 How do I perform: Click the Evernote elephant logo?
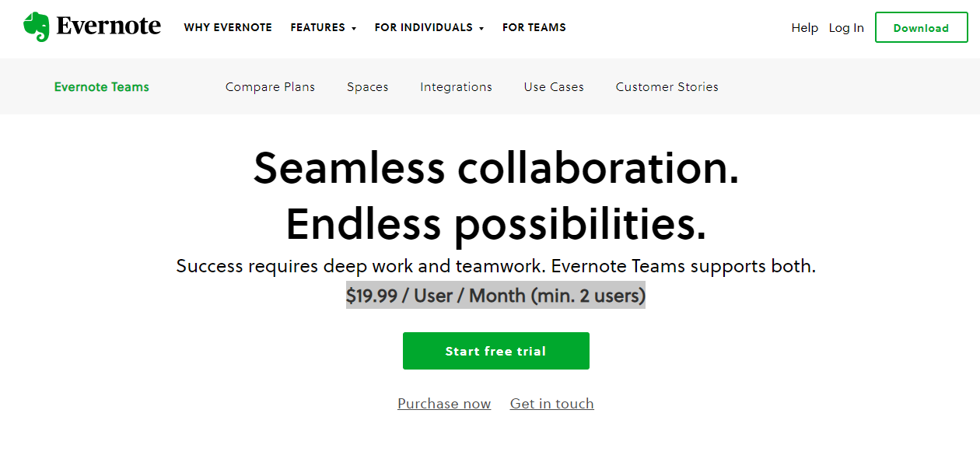[34, 25]
